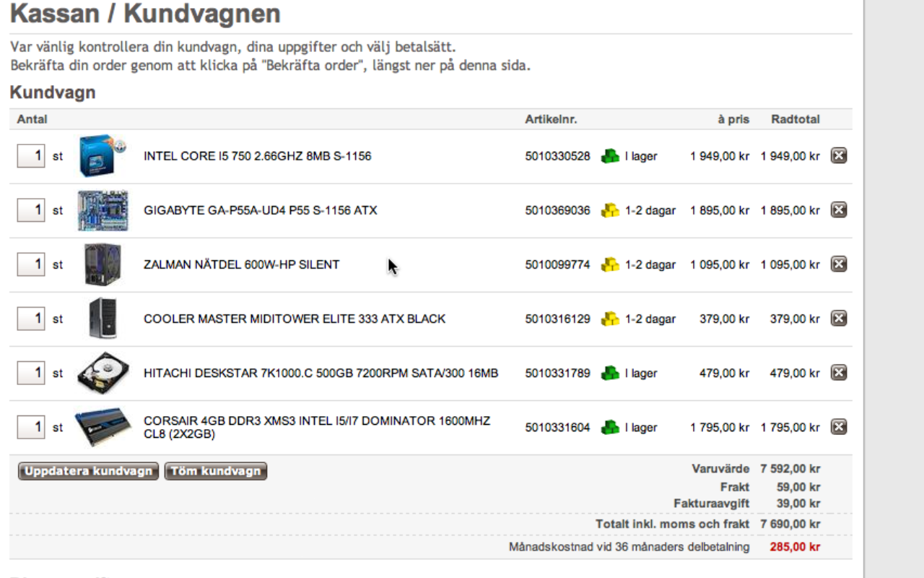Select article number 5010369036
The height and width of the screenshot is (578, 924).
click(557, 210)
